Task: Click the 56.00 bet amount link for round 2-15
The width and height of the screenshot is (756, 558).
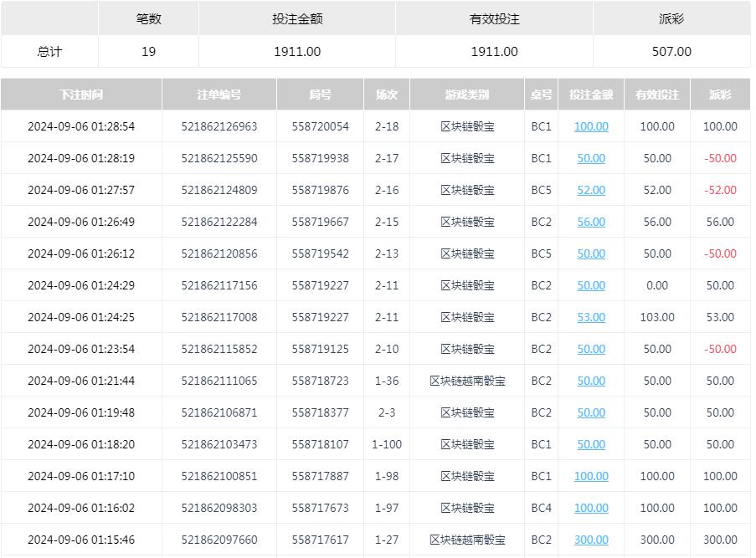Action: click(x=590, y=222)
